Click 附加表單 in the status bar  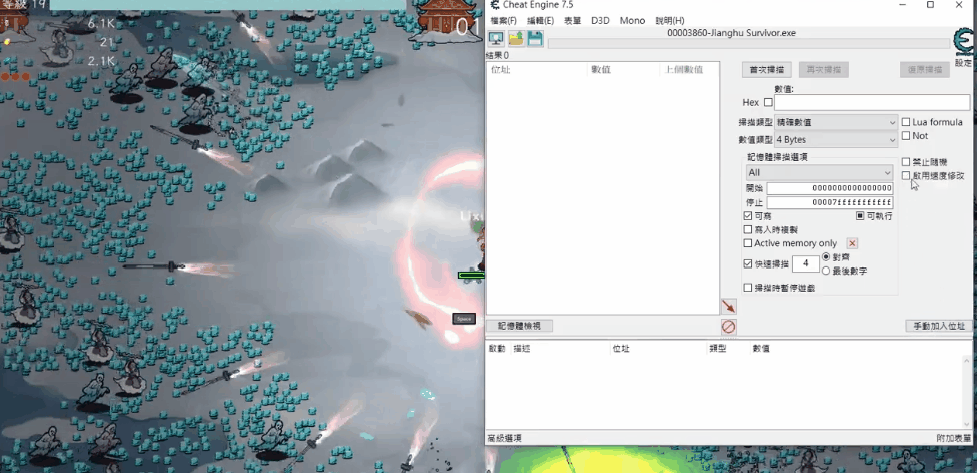[x=953, y=439]
